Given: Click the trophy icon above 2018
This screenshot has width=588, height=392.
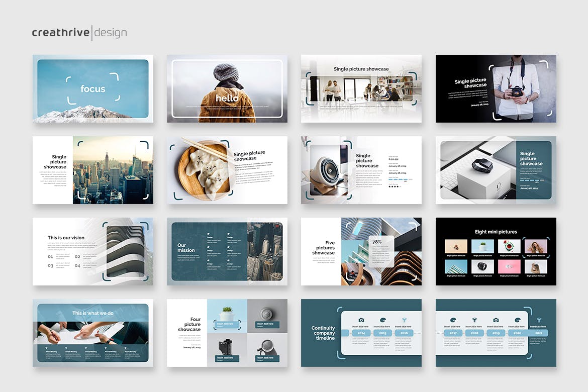Looking at the screenshot, I should [474, 320].
